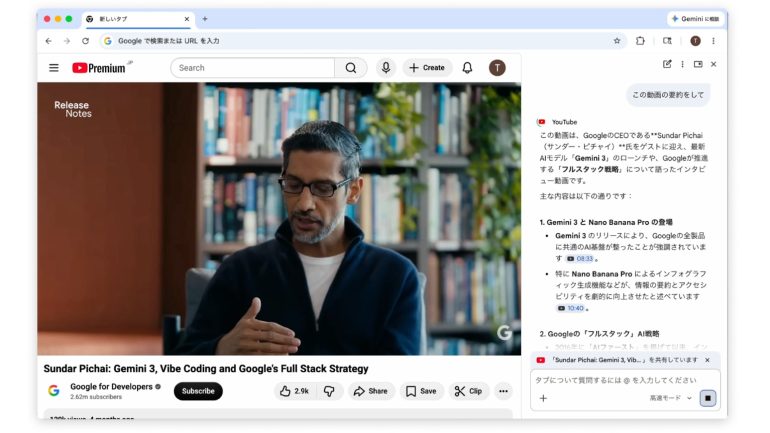770x433 pixels.
Task: Open a new browser tab
Action: pyautogui.click(x=205, y=18)
